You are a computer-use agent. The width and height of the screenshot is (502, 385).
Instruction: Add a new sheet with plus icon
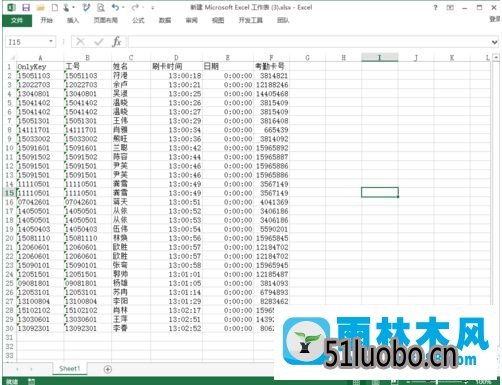[x=108, y=369]
